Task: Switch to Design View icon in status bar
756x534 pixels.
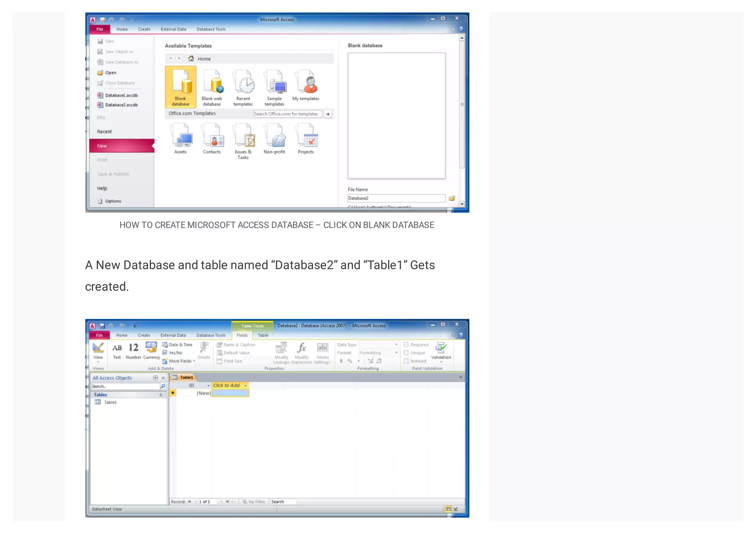Action: click(456, 509)
